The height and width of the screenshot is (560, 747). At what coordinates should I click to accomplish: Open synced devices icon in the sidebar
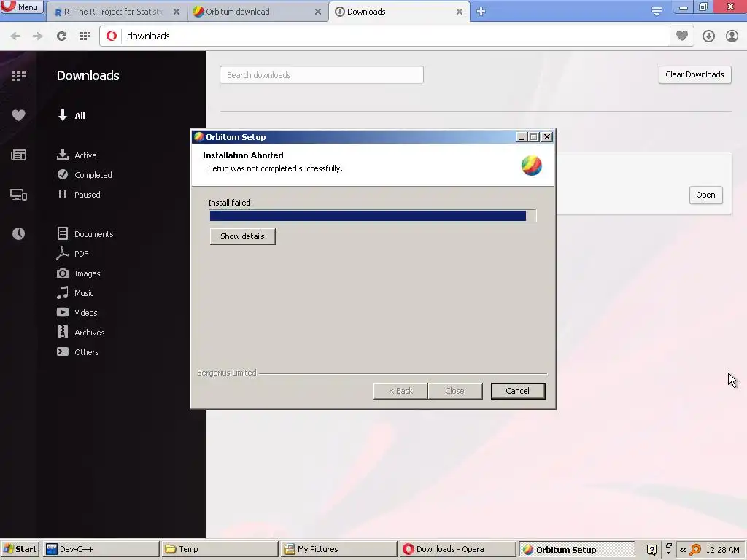[x=18, y=194]
